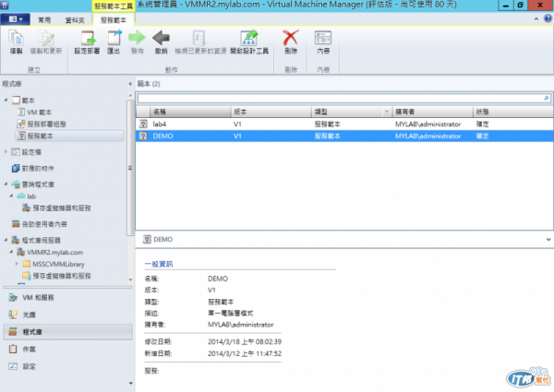Select 預存虛擬機器和服務 under lab cloud
The height and width of the screenshot is (392, 554).
(x=62, y=208)
